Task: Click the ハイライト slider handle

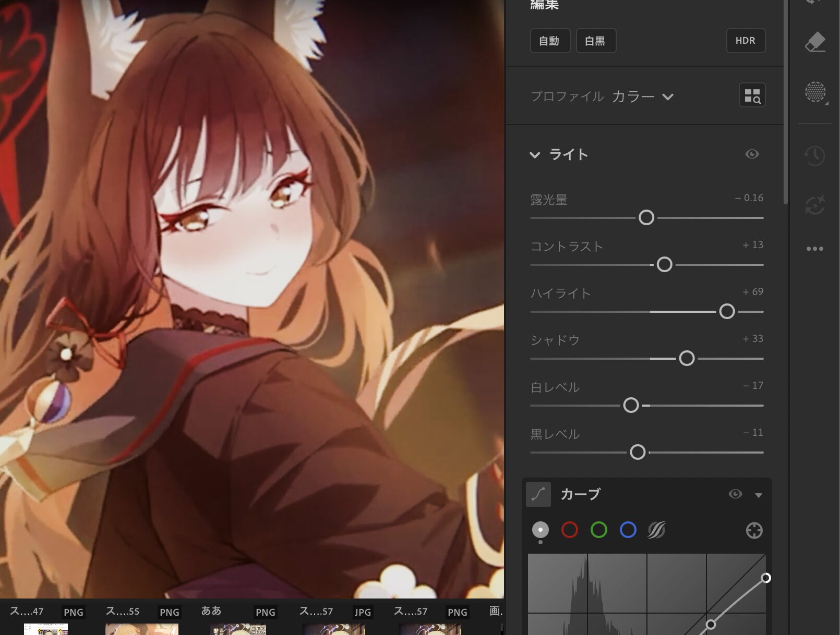Action: (x=727, y=311)
